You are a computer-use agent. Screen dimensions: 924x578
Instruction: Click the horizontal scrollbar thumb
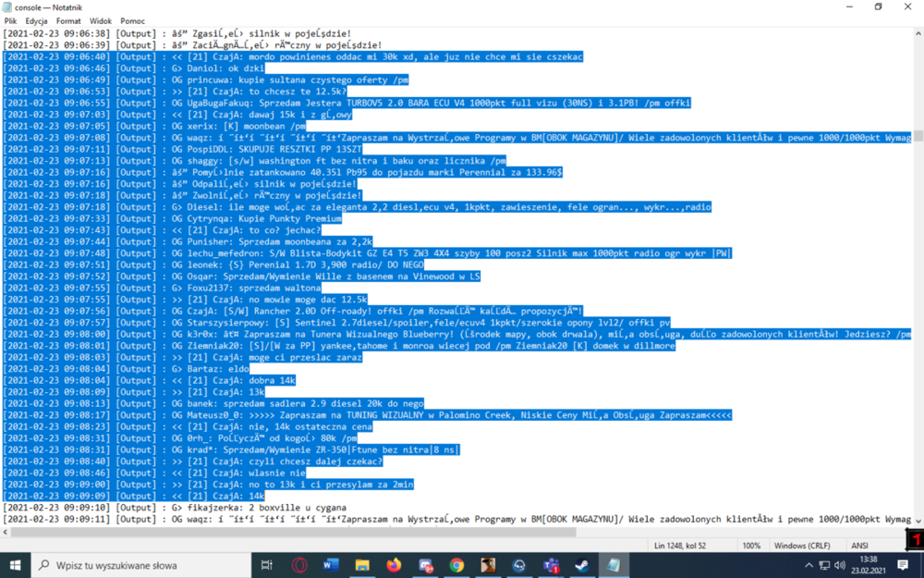tap(293, 532)
